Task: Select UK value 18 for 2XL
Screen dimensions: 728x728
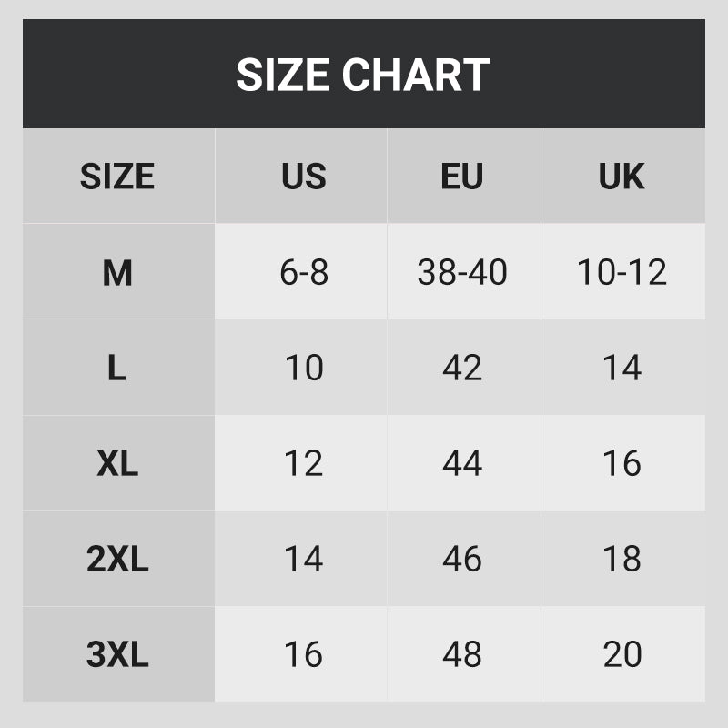Action: (622, 559)
